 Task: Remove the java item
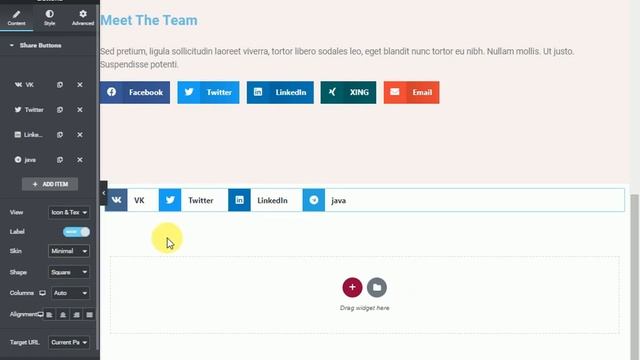[x=80, y=160]
